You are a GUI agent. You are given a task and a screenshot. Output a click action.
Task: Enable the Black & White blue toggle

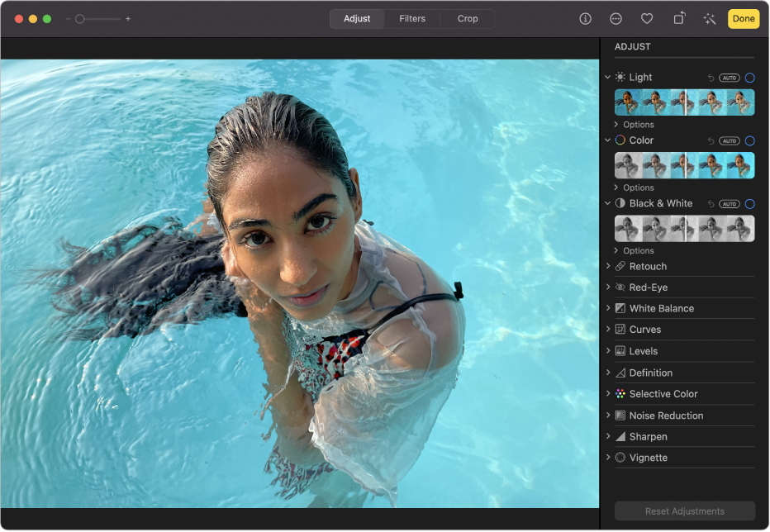click(749, 203)
